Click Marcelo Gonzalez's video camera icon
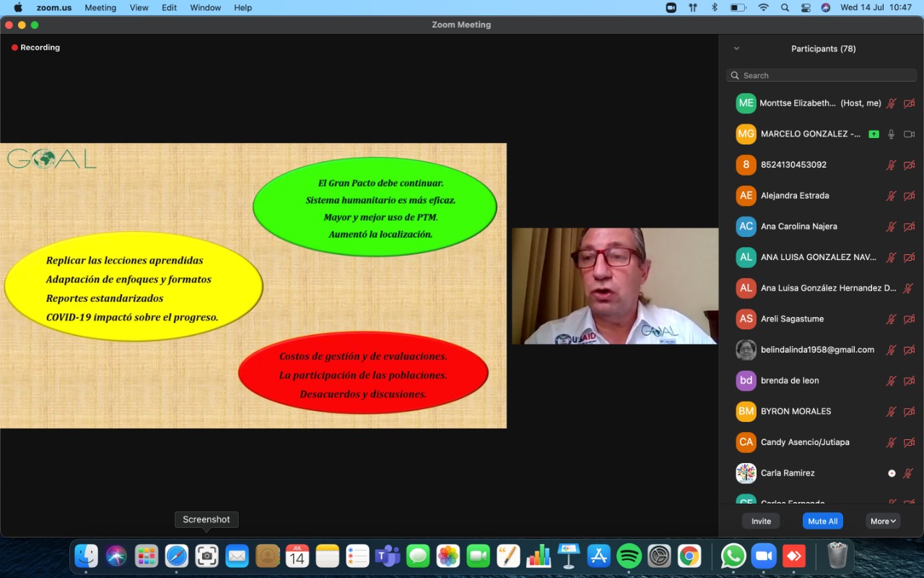 tap(909, 134)
